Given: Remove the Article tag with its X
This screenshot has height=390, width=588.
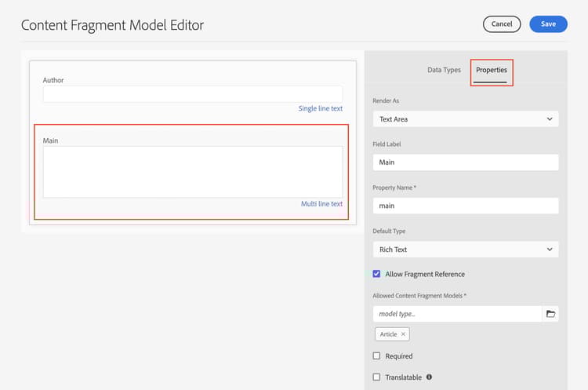Looking at the screenshot, I should click(404, 334).
